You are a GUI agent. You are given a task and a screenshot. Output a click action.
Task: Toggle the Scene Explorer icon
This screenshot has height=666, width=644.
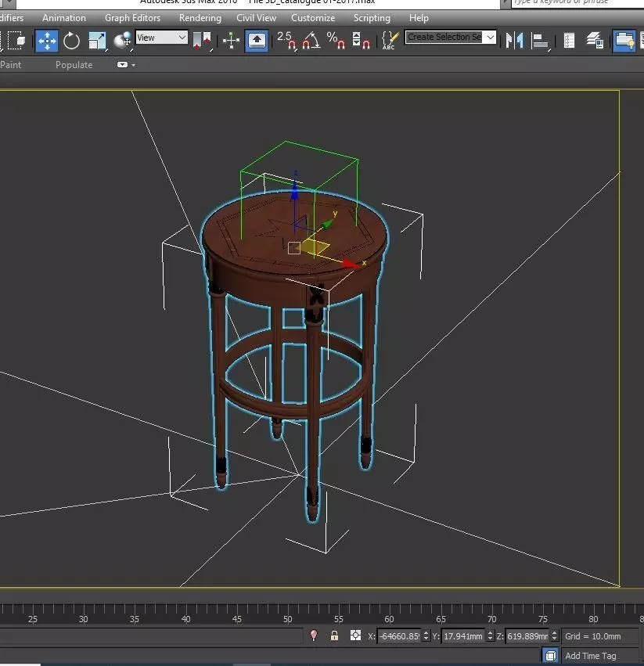click(x=569, y=41)
